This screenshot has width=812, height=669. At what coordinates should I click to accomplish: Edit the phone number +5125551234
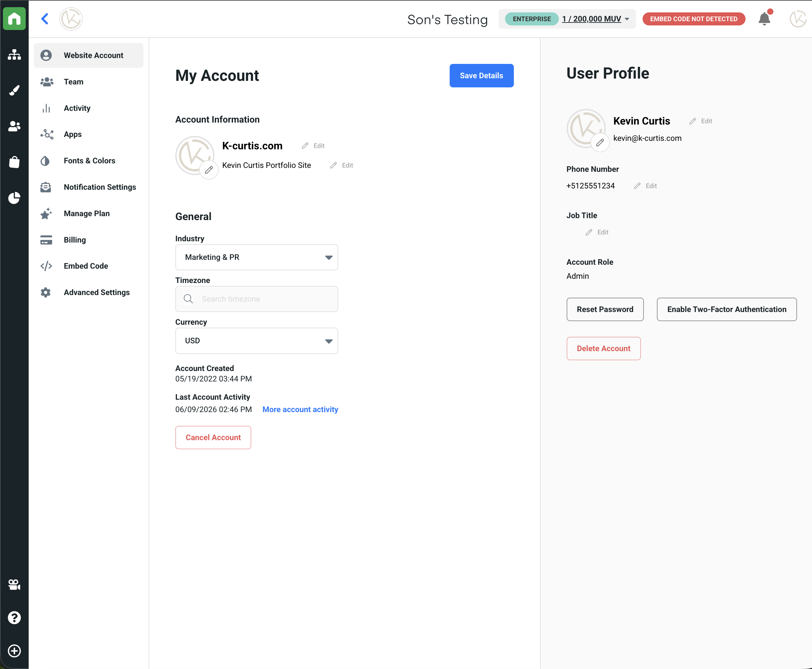click(x=645, y=186)
